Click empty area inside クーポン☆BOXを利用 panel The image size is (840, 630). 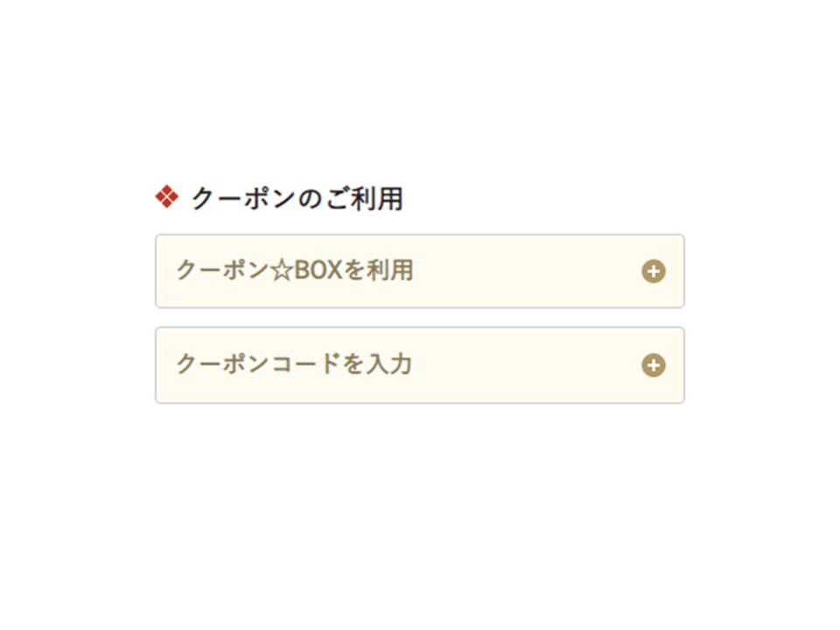click(525, 271)
